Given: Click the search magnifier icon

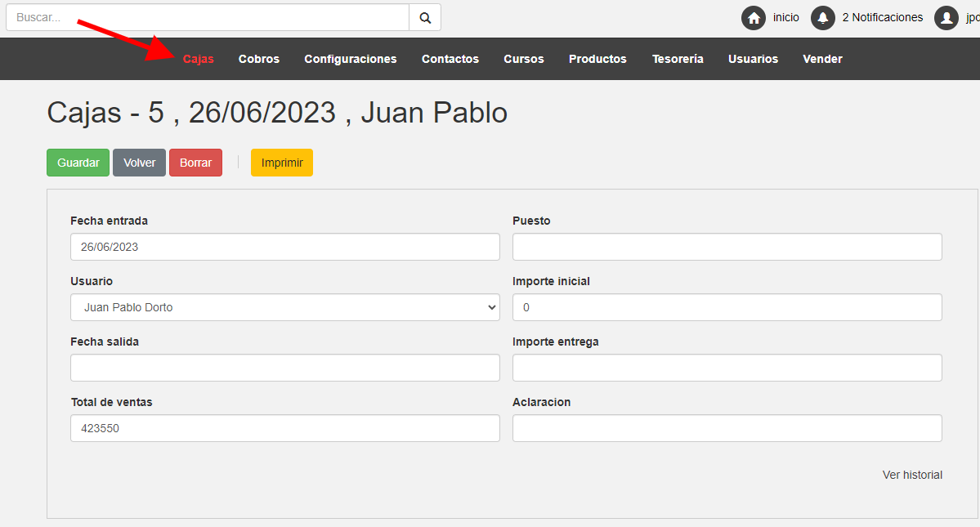Looking at the screenshot, I should (x=424, y=17).
